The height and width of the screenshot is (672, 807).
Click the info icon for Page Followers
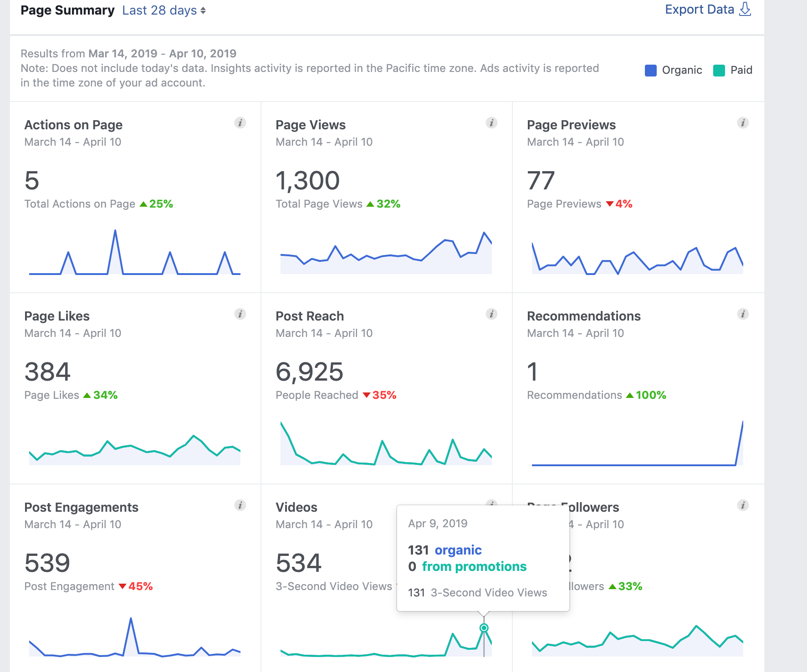[x=743, y=505]
